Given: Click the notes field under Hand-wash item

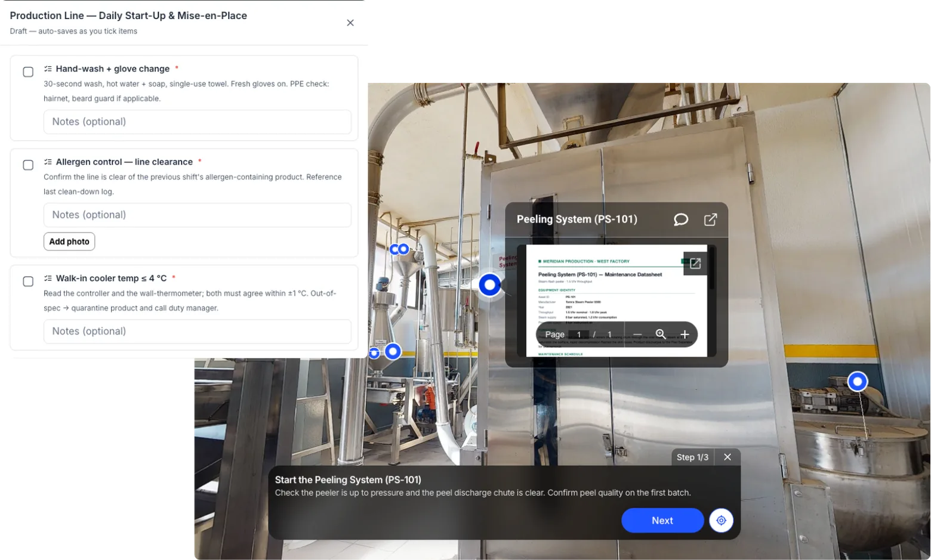Looking at the screenshot, I should (198, 122).
